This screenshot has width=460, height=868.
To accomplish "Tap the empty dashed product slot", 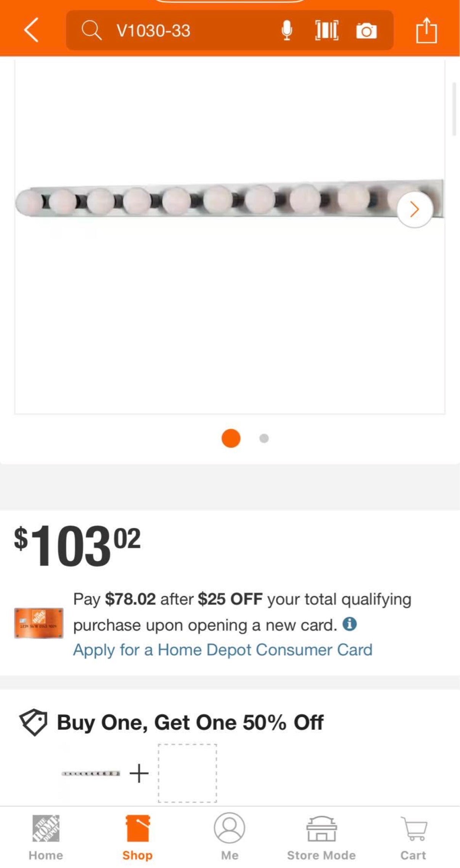I will tap(187, 773).
